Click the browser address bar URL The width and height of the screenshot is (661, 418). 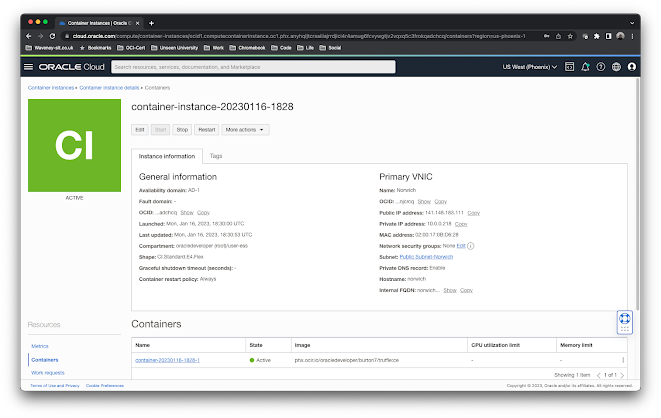tap(299, 36)
